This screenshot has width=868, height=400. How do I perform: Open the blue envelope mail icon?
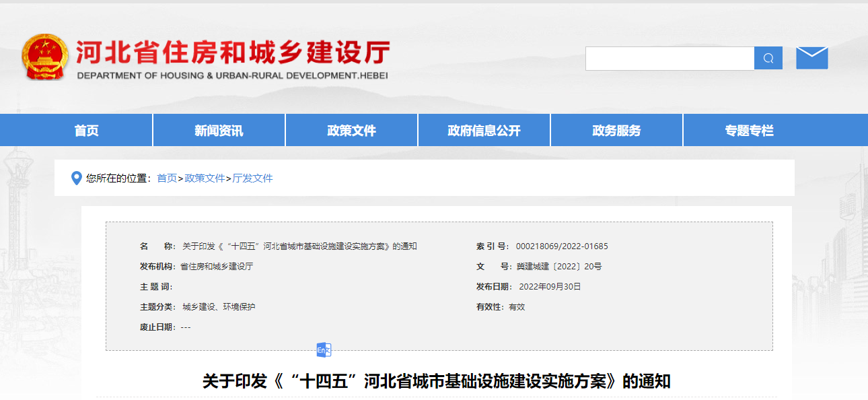(811, 58)
